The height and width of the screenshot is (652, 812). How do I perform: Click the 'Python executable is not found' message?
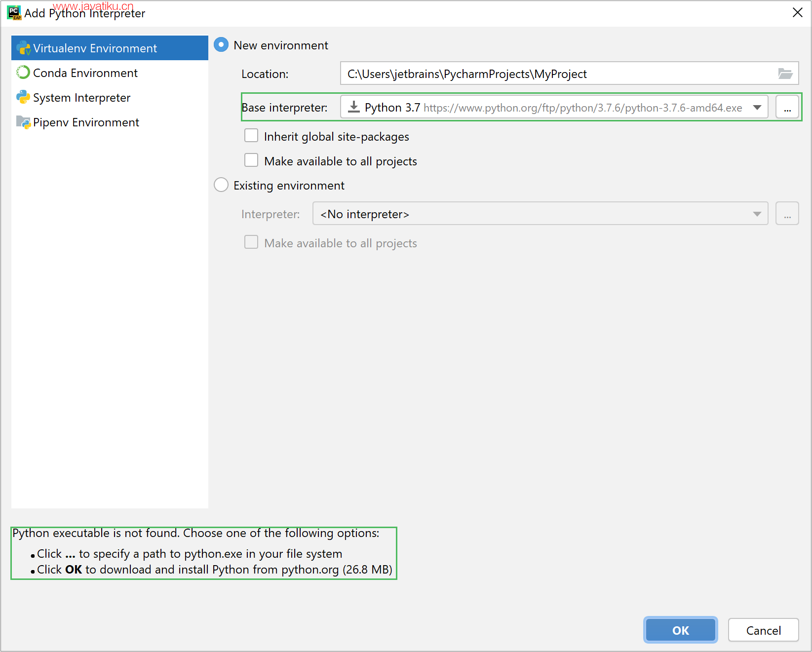tap(196, 533)
